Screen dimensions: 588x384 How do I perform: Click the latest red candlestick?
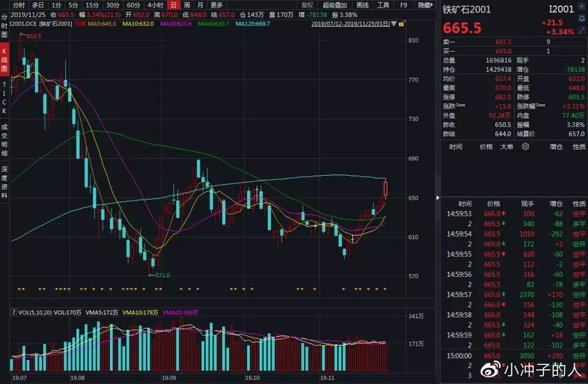[385, 188]
